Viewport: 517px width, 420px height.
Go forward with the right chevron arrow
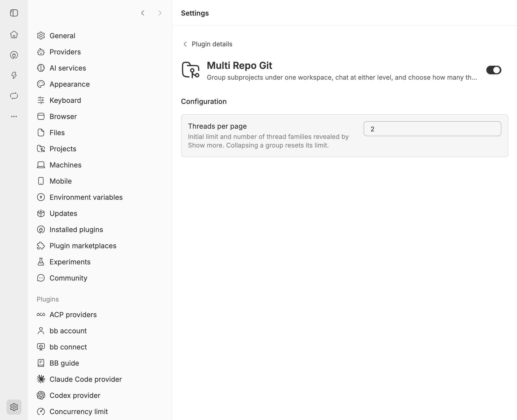(160, 13)
